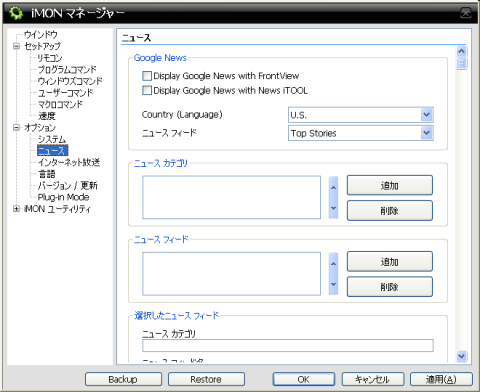480x392 pixels.
Task: Move category item up in ニュース カテゴリ list
Action: (333, 187)
